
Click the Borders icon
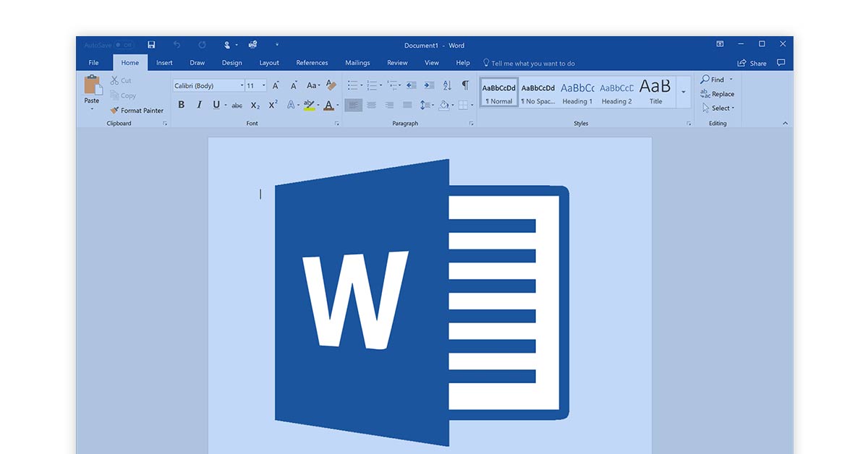(463, 105)
